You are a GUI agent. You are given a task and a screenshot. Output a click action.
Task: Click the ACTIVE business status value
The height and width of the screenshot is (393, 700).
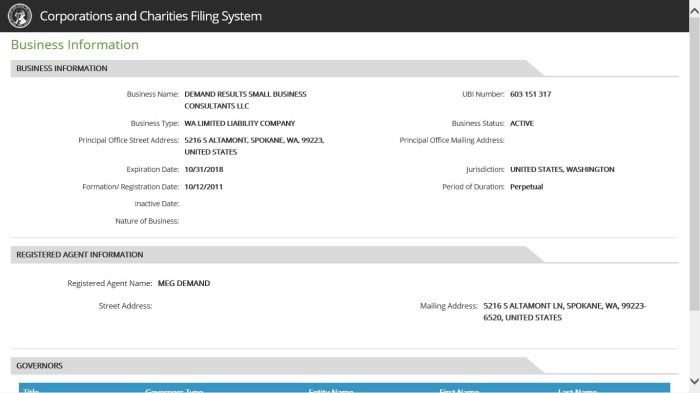[522, 123]
